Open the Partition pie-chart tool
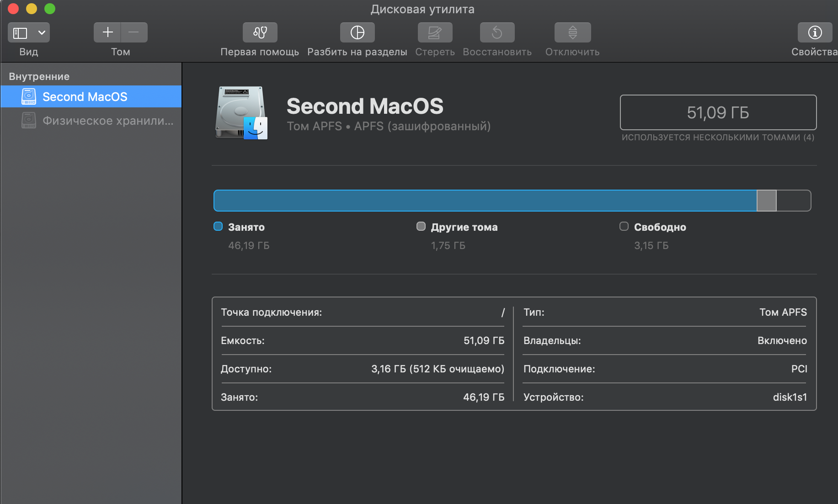This screenshot has width=838, height=504. tap(357, 32)
